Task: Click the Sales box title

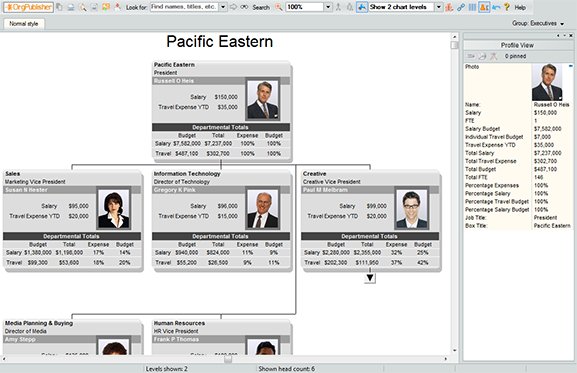Action: point(13,174)
